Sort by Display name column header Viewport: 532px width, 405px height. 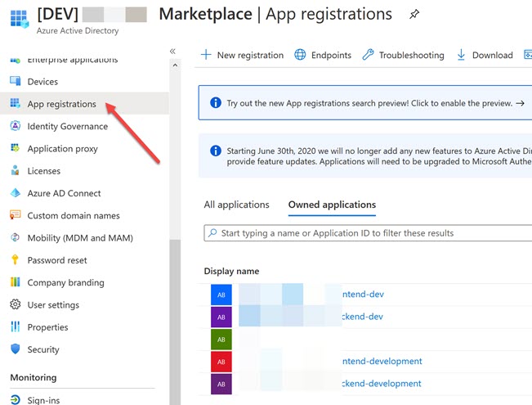pos(231,271)
